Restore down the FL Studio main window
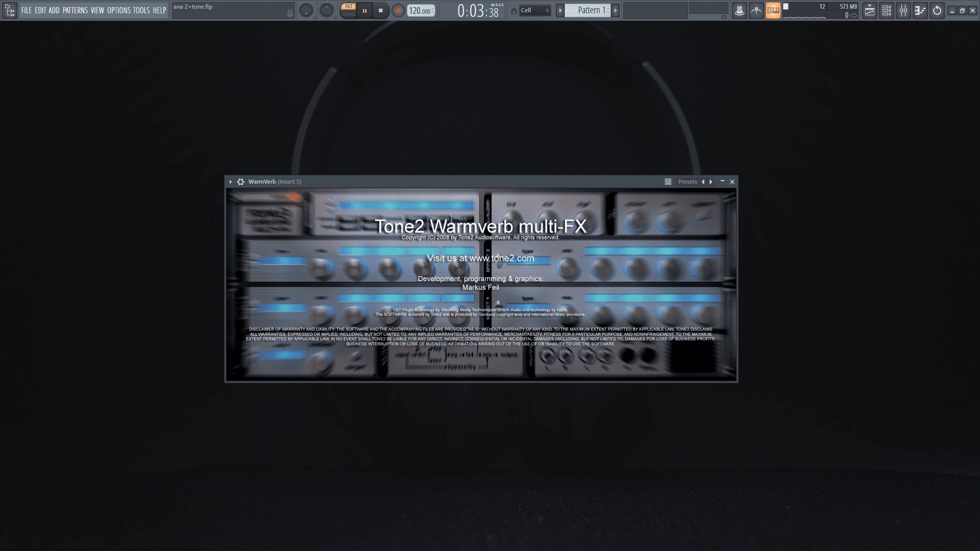980x551 pixels. (x=962, y=10)
